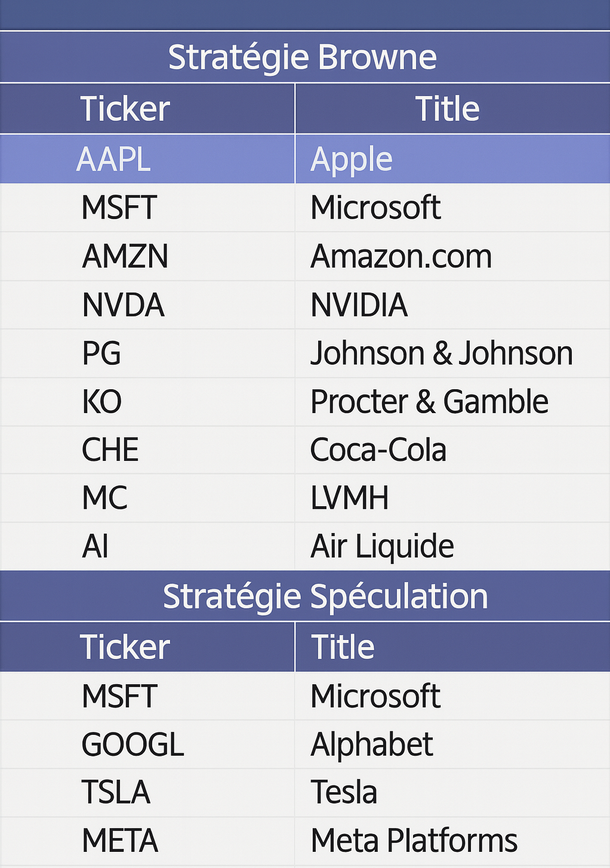The image size is (610, 868).
Task: Select the TSLA ticker cell
Action: pos(116,793)
